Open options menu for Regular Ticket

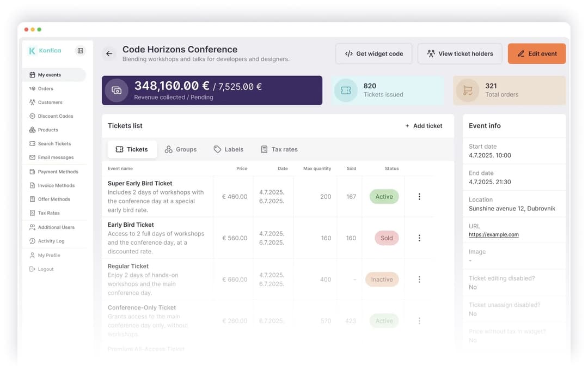419,279
